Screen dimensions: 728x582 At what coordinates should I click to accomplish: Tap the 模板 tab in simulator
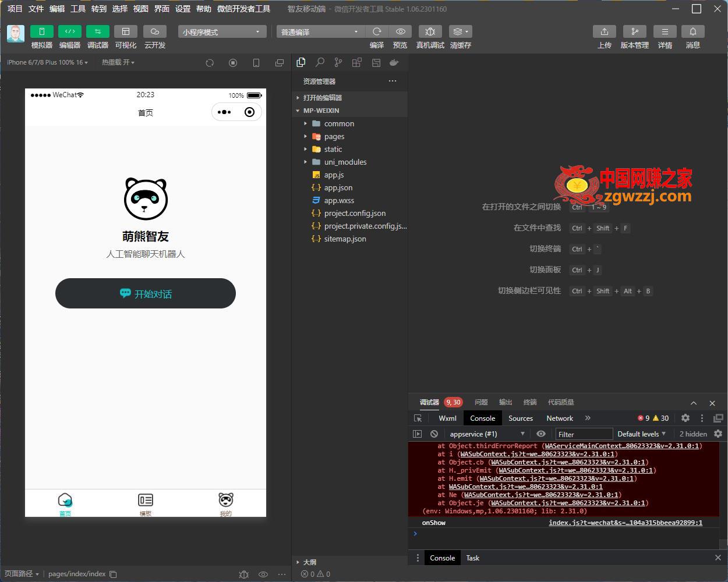pos(146,504)
